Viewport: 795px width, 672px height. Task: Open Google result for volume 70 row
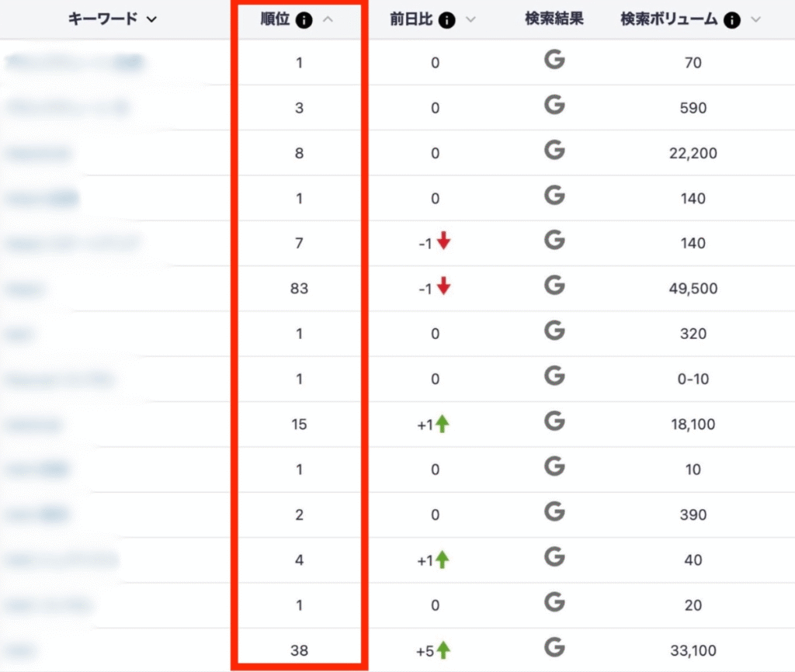pos(554,61)
